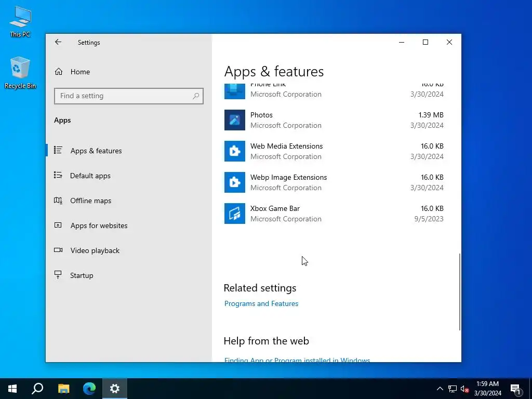Select Recycle Bin desktop icon
Viewport: 532px width, 399px height.
click(x=20, y=73)
